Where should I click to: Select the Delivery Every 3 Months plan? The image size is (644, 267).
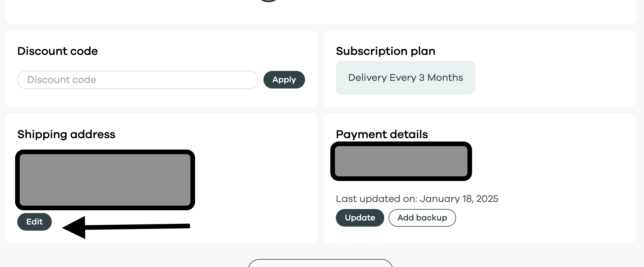point(405,78)
